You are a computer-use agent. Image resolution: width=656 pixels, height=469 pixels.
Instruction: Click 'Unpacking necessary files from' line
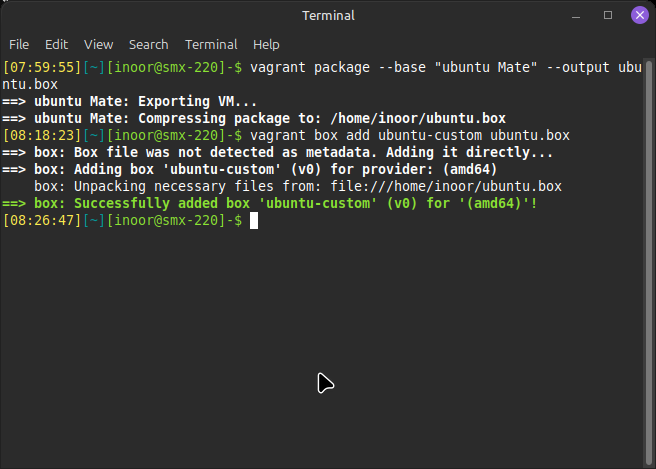298,187
